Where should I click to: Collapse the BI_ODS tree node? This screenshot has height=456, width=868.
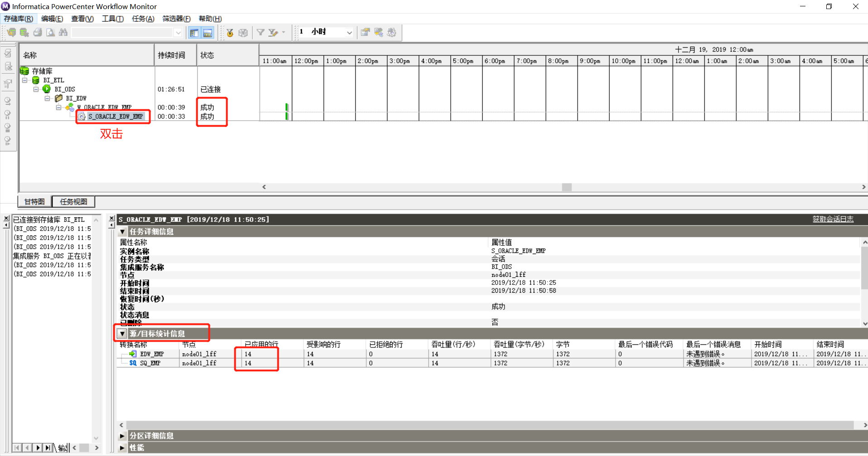(x=36, y=89)
